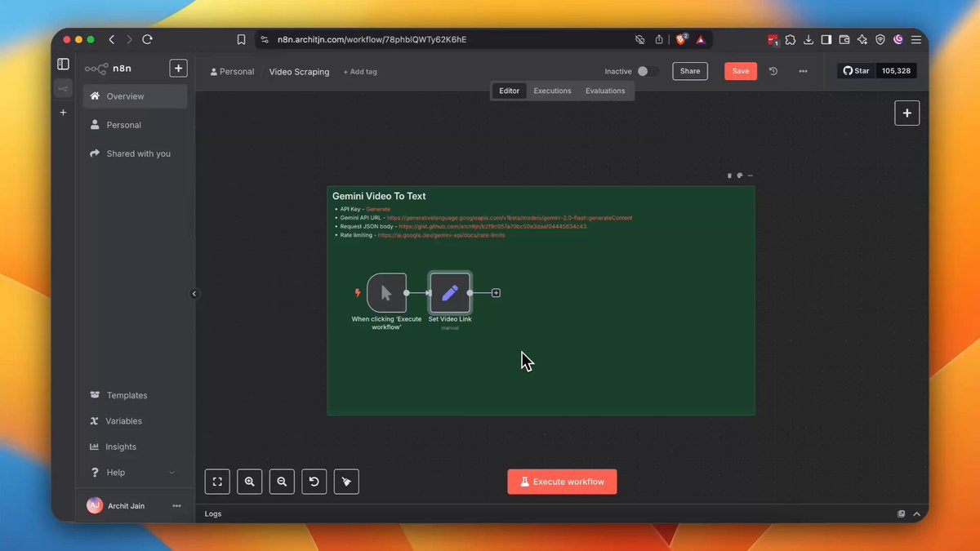Open sticky note more options
Screen dimensions: 980x551
click(751, 176)
